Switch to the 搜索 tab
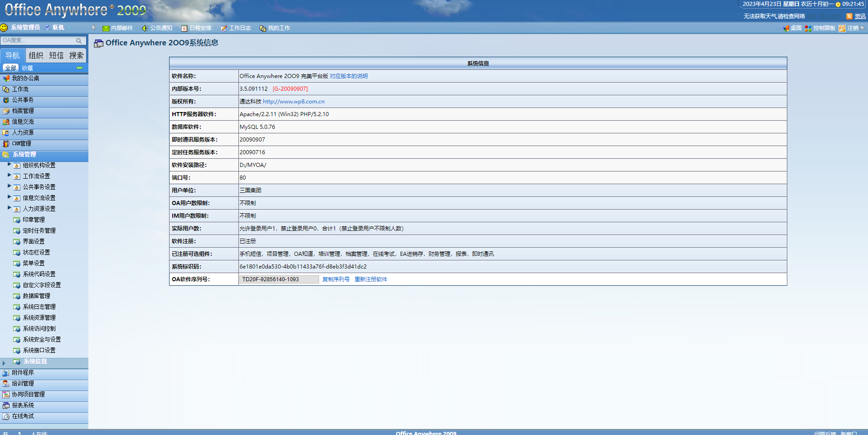 tap(76, 55)
